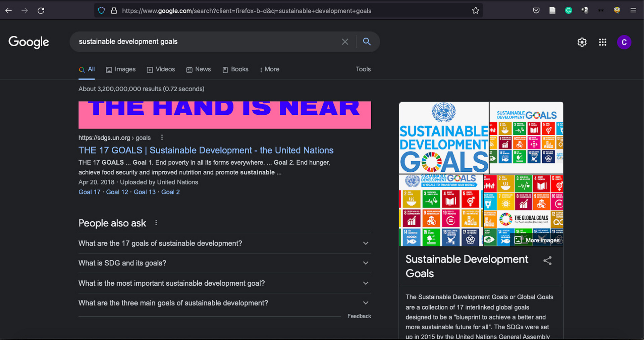Image resolution: width=644 pixels, height=340 pixels.
Task: Bookmark this page with the star
Action: pyautogui.click(x=476, y=11)
